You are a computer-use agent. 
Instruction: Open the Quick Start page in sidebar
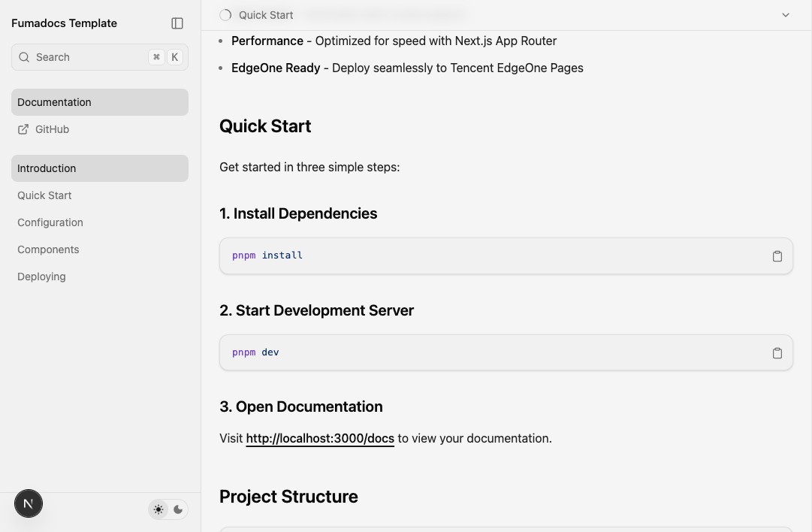pos(44,195)
